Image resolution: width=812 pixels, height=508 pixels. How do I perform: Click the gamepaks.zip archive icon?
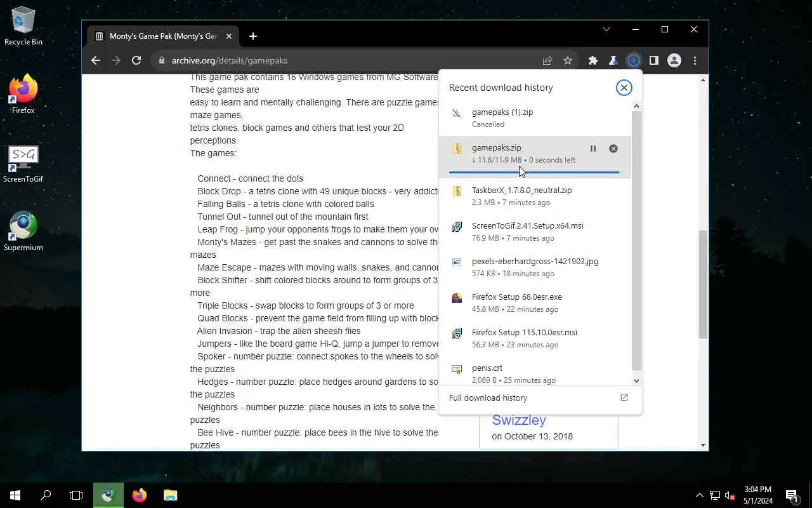(x=457, y=149)
